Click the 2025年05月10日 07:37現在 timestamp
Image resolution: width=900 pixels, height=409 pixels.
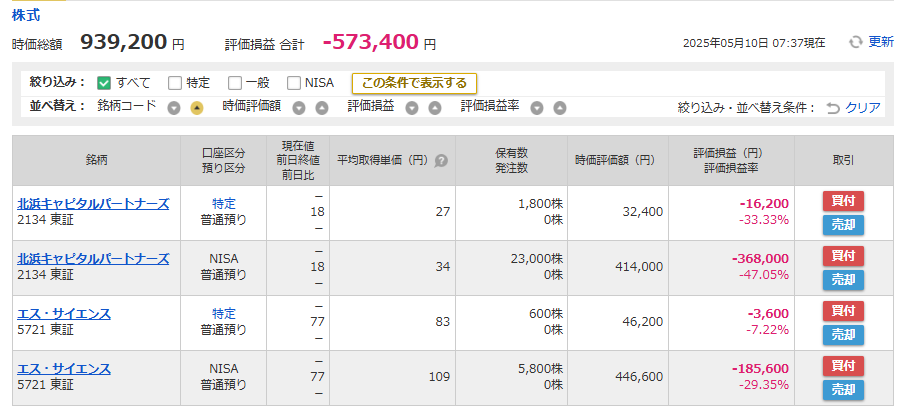pos(754,43)
